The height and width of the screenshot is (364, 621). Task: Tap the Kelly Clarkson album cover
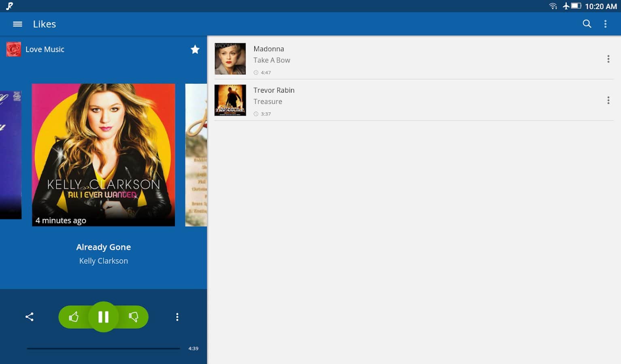point(103,154)
